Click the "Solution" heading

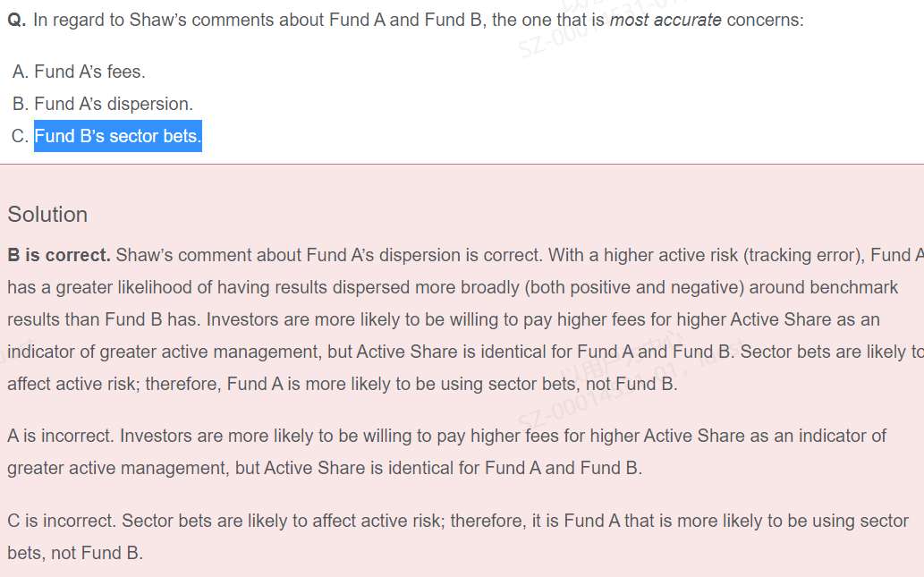(x=47, y=215)
